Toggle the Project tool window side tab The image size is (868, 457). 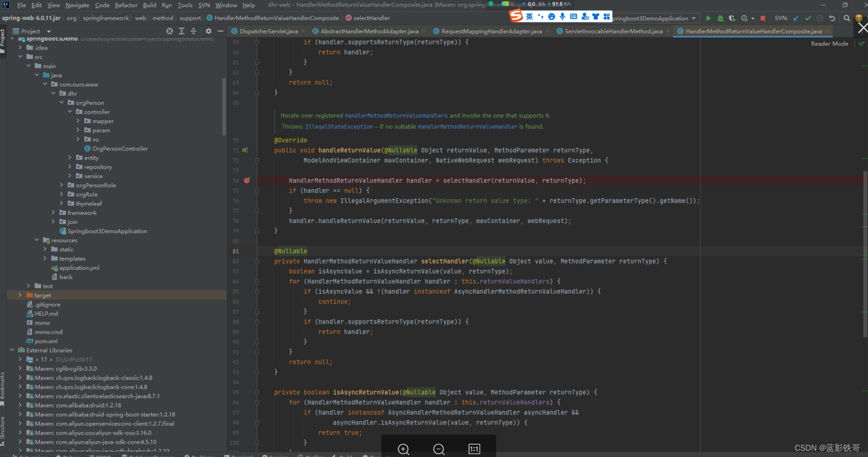tap(3, 41)
